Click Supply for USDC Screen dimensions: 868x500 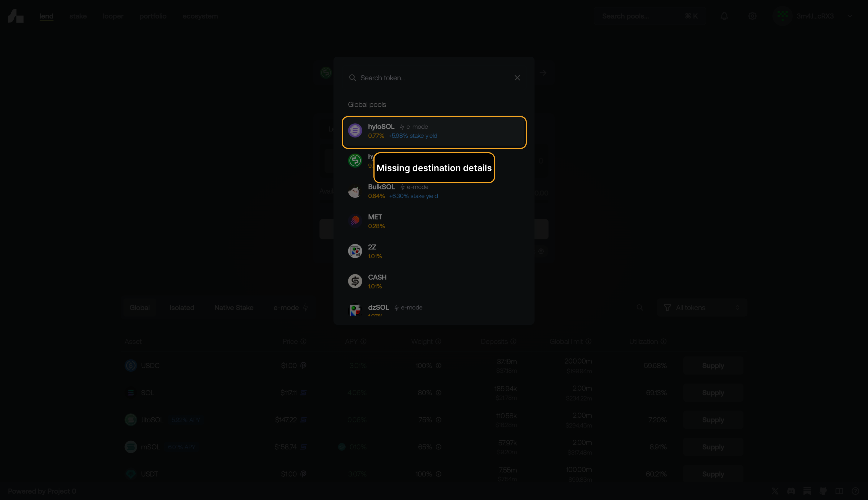(713, 365)
